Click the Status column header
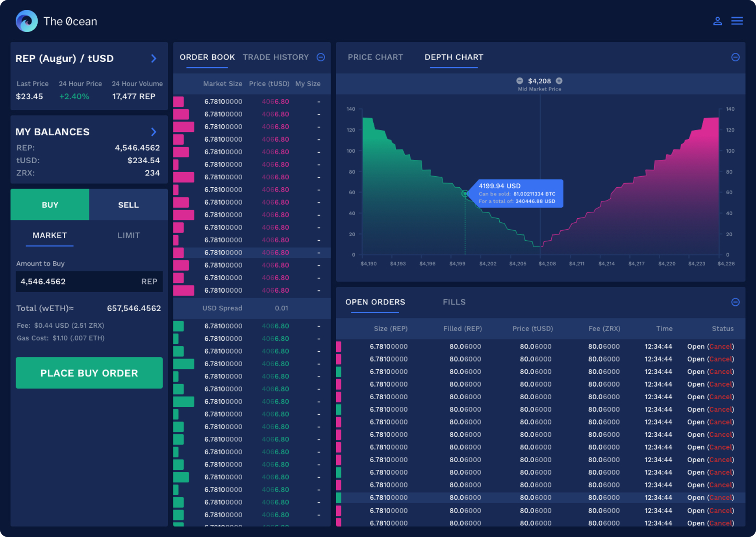This screenshot has height=537, width=756. (x=723, y=328)
